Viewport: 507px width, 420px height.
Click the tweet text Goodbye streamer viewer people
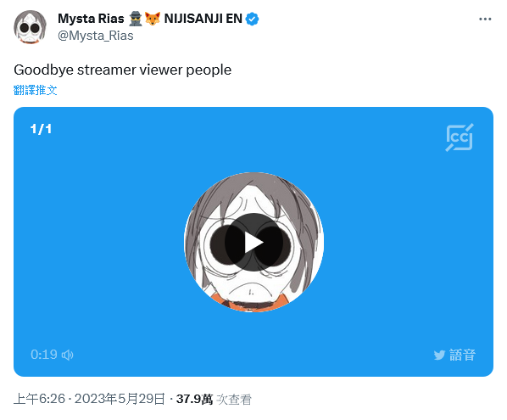(123, 70)
